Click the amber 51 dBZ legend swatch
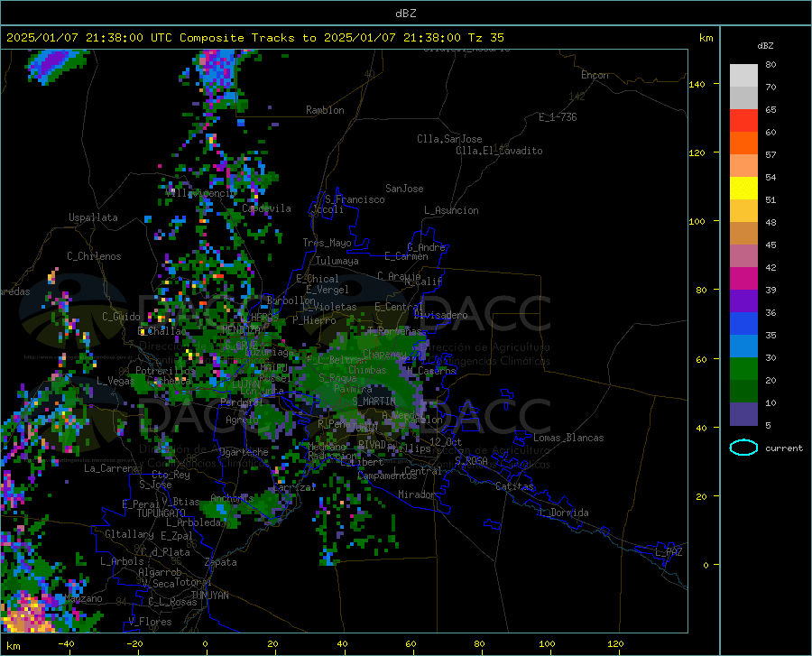812x656 pixels. 743,211
